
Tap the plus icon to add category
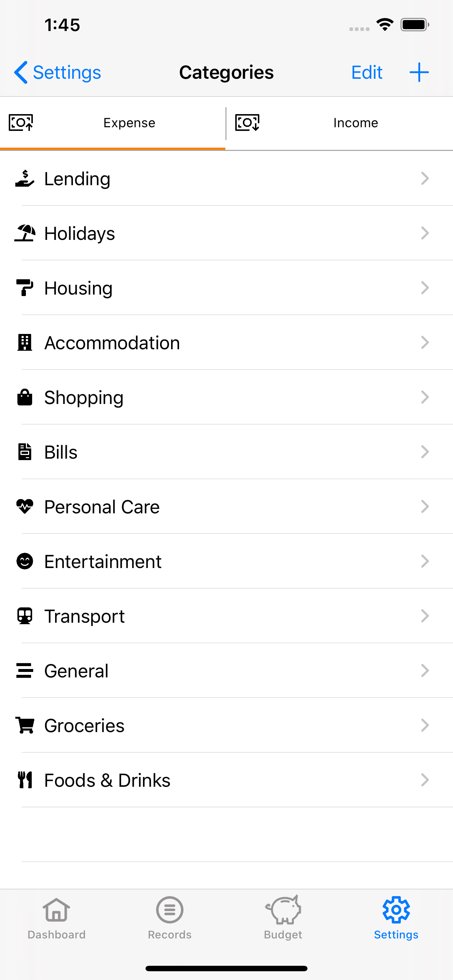click(x=419, y=72)
